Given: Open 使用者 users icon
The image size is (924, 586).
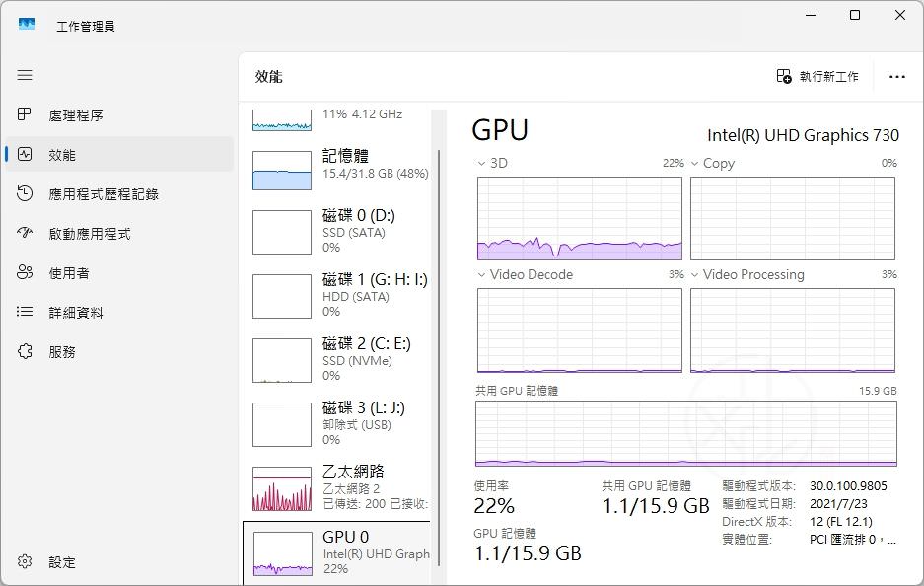Looking at the screenshot, I should tap(25, 272).
